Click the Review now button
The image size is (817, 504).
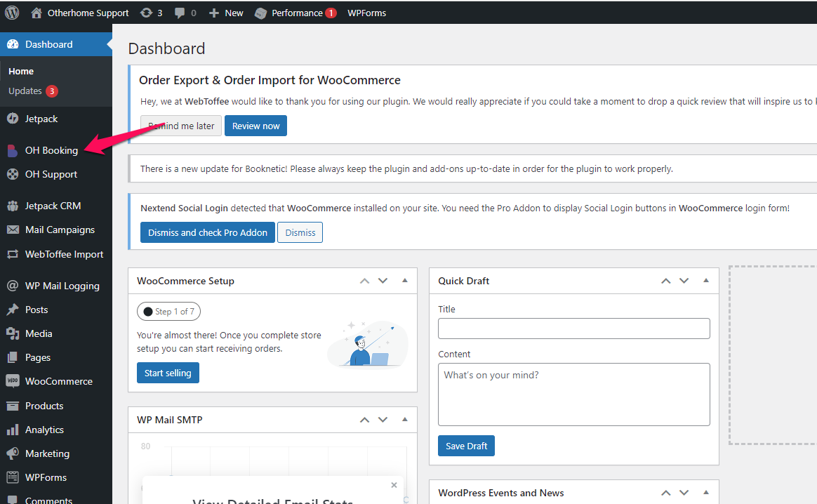tap(255, 126)
